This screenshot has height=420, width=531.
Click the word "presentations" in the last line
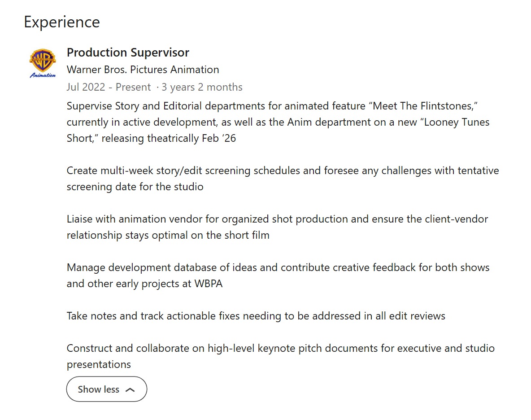99,364
